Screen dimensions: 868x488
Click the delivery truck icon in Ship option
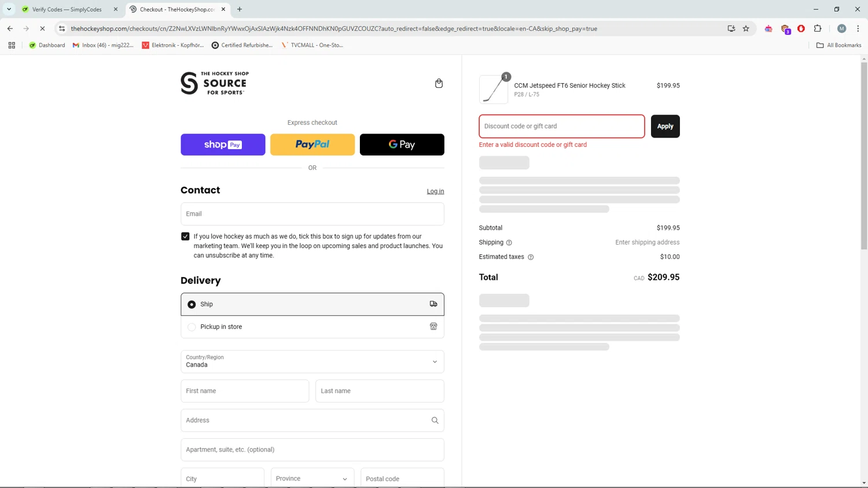pos(433,304)
